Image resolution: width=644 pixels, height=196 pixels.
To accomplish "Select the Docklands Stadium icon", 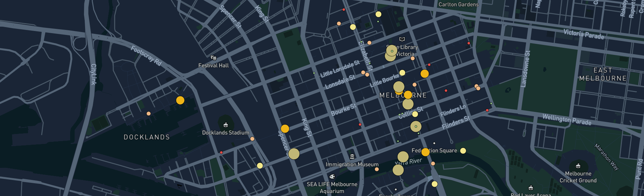I will pos(226,125).
